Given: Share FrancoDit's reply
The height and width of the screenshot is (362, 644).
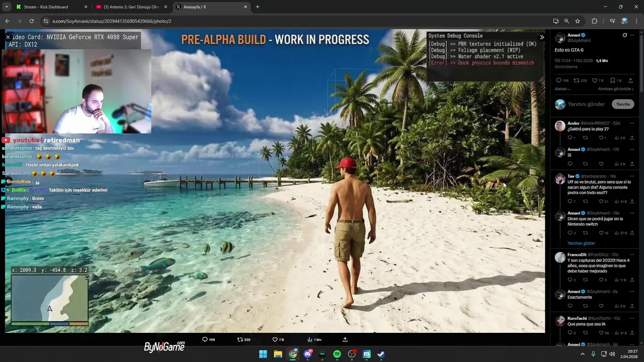Looking at the screenshot, I should 632,280.
